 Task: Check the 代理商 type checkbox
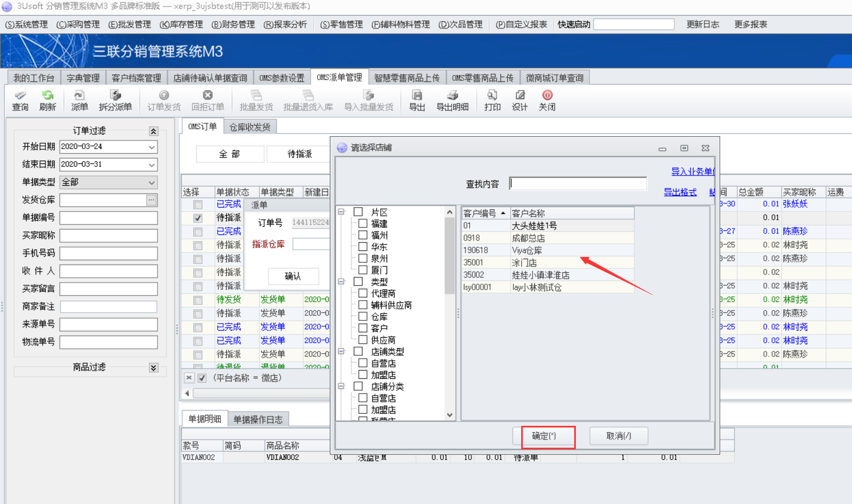pyautogui.click(x=363, y=293)
